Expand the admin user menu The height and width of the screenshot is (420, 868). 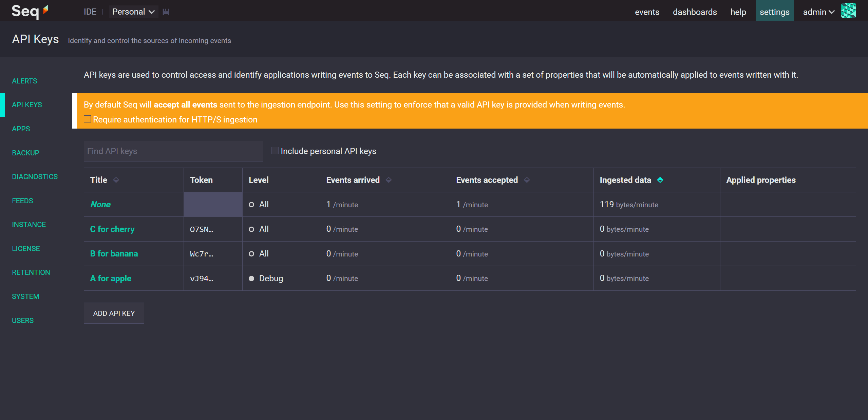pos(818,12)
